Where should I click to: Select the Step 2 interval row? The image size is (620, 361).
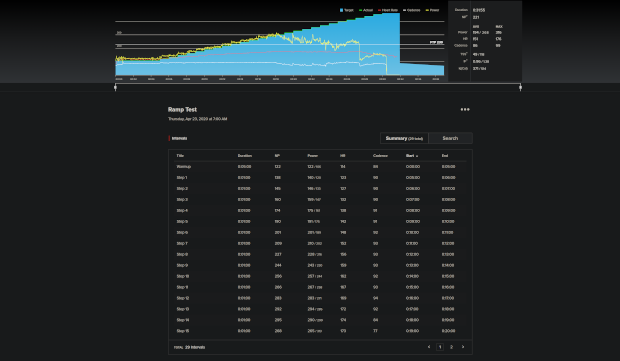coord(320,189)
